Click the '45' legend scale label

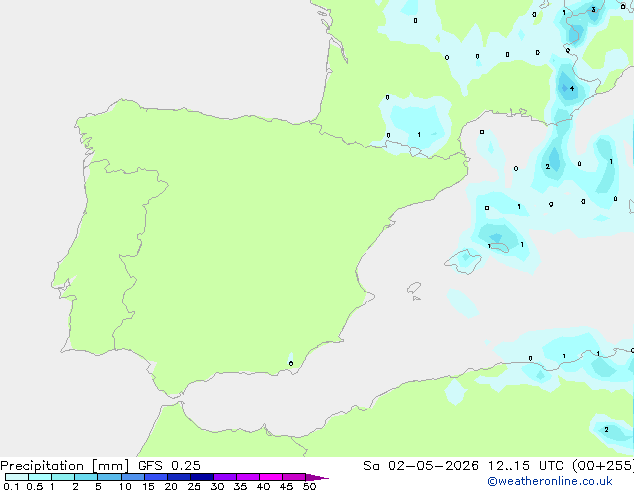click(x=286, y=486)
